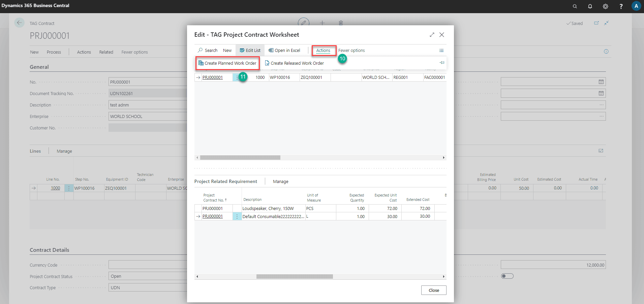Click the requirement list horizontal scrollbar thumb
Viewport: 644px width, 304px height.
pyautogui.click(x=295, y=277)
